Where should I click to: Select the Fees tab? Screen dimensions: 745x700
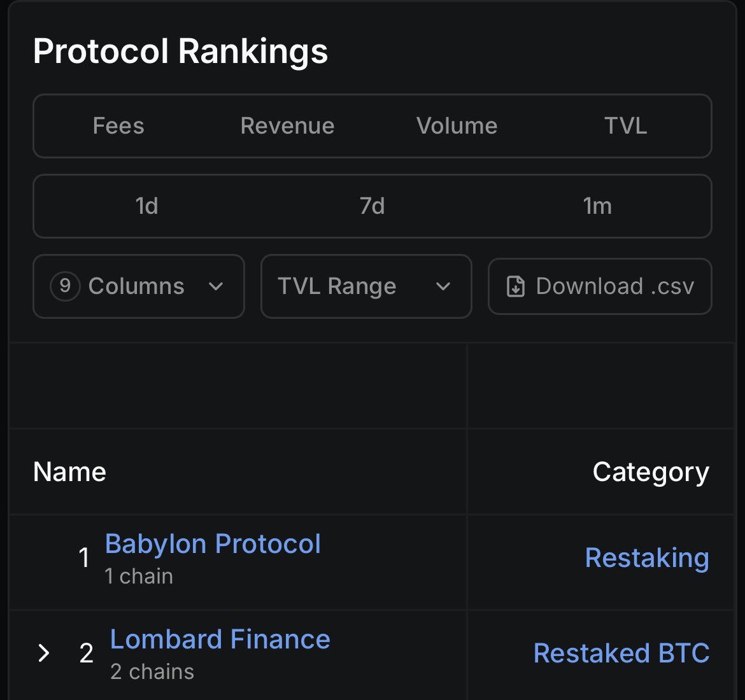point(118,126)
